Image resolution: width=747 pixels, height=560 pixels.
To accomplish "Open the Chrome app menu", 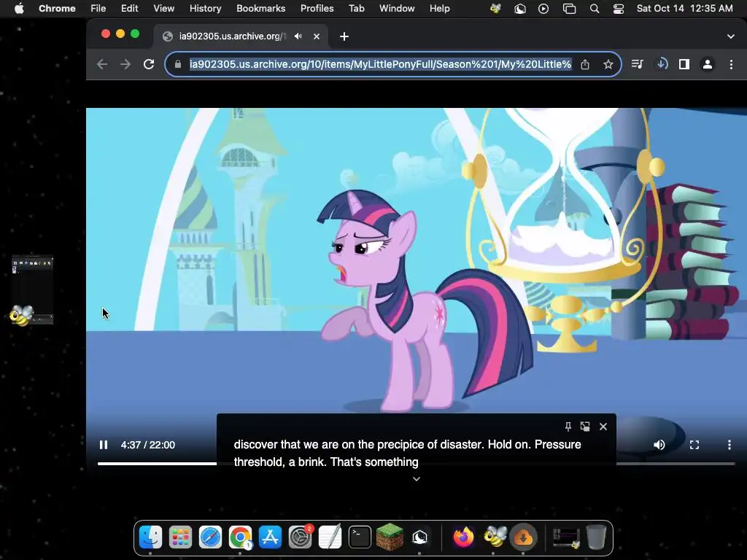I will click(x=57, y=9).
